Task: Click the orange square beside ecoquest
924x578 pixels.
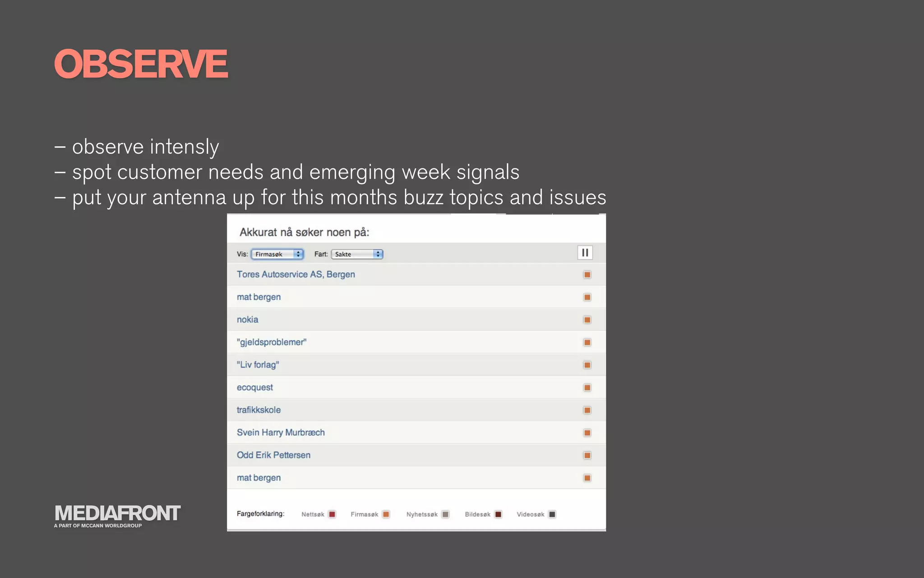Action: pyautogui.click(x=587, y=387)
